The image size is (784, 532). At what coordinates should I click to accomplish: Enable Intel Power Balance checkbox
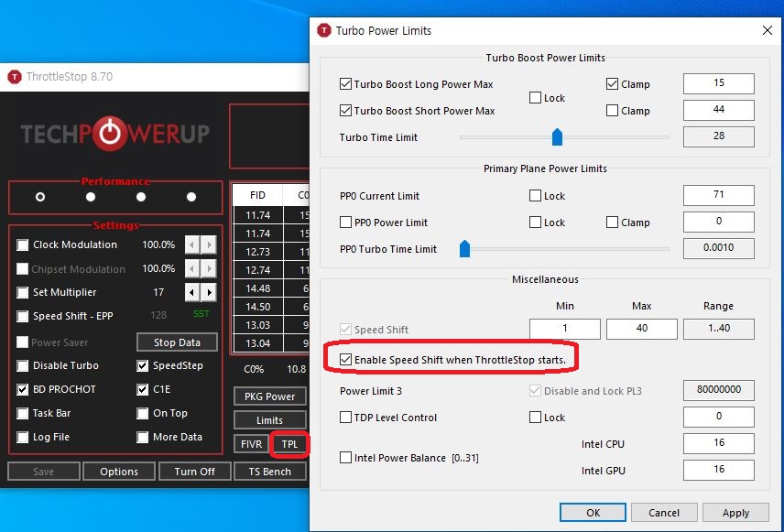click(345, 458)
